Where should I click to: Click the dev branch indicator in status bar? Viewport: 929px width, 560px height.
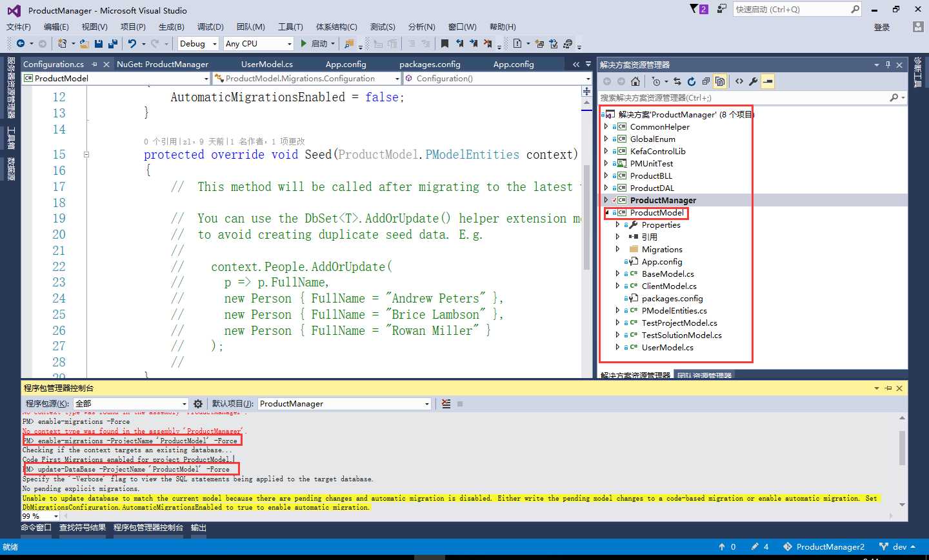point(898,546)
